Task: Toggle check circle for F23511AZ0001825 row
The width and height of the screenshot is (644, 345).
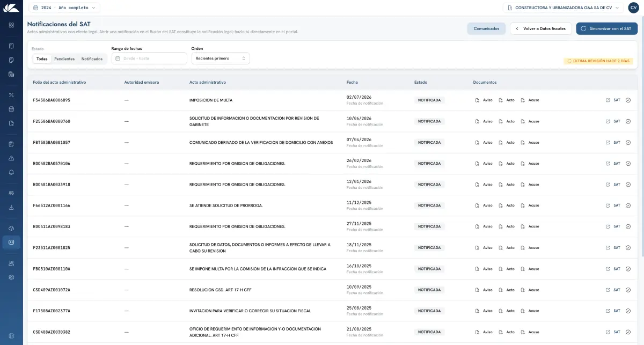Action: (x=628, y=248)
